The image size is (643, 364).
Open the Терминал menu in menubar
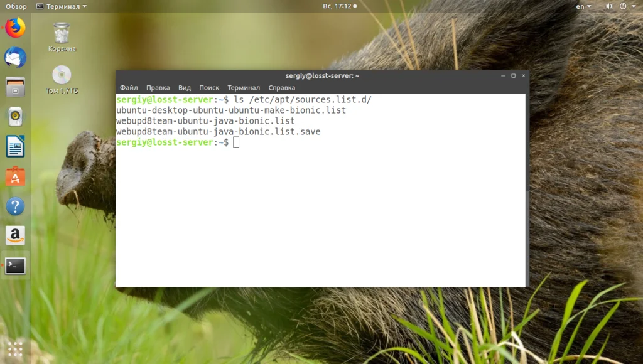click(244, 88)
